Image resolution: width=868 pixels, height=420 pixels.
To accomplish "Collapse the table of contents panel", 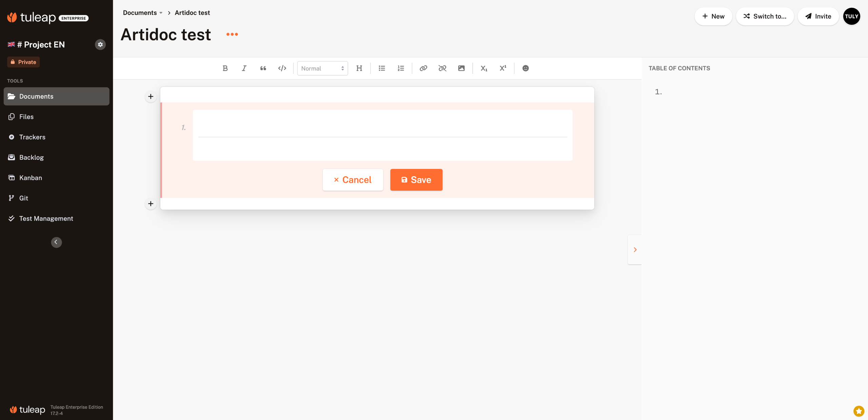I will 635,250.
